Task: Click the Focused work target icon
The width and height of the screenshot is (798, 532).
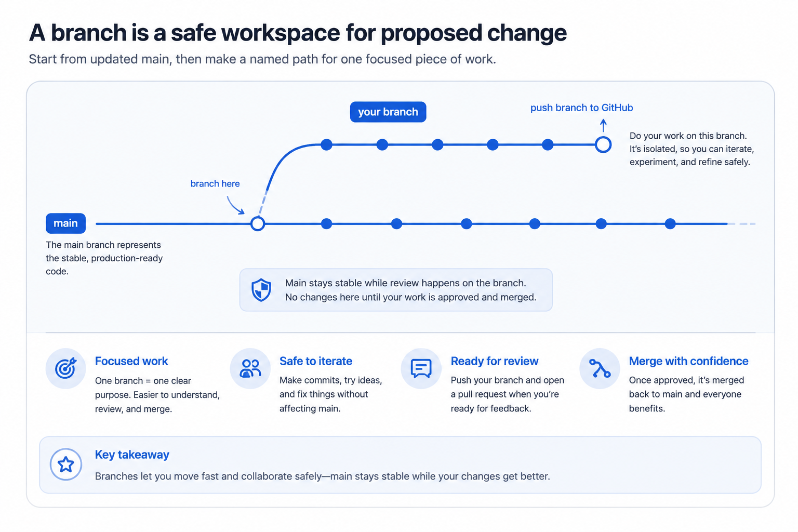Action: (66, 368)
